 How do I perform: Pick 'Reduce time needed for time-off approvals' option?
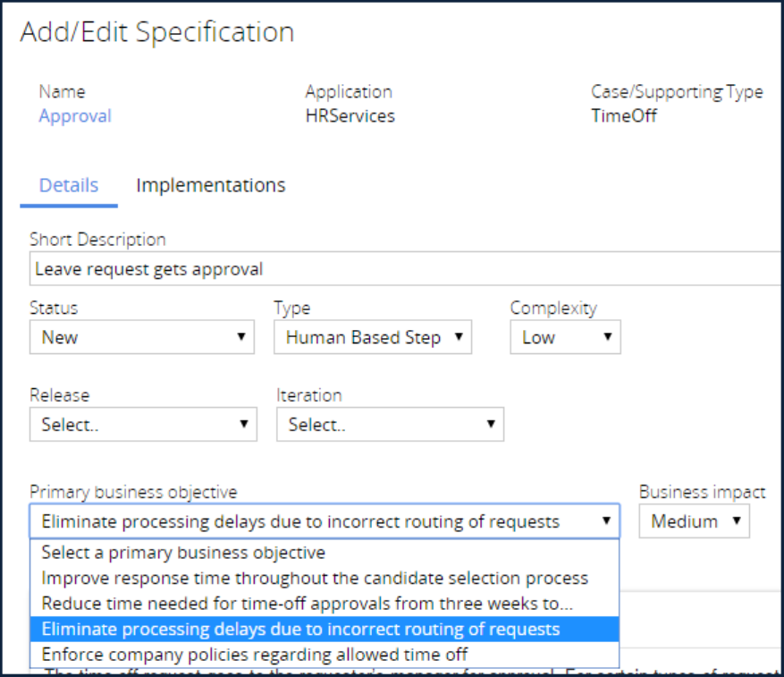pyautogui.click(x=307, y=604)
